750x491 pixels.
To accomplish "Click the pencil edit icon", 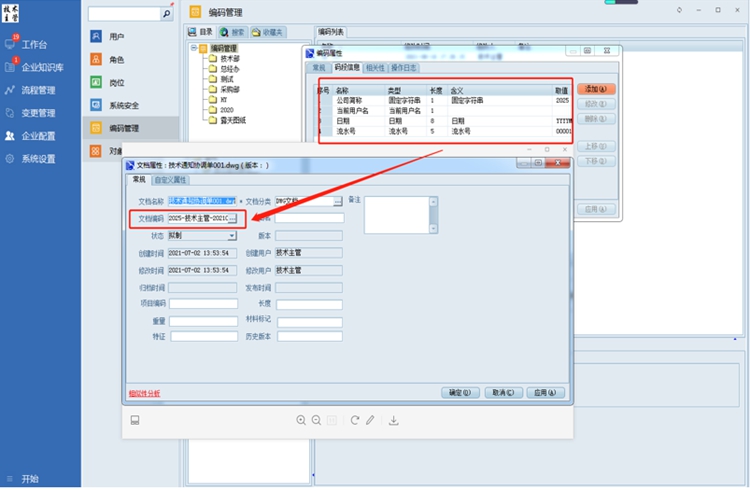I will click(x=370, y=421).
